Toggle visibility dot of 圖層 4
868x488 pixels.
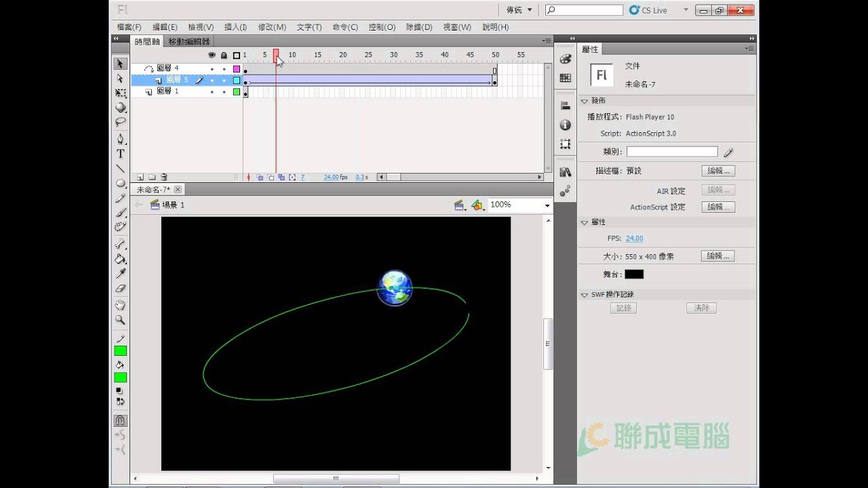212,69
